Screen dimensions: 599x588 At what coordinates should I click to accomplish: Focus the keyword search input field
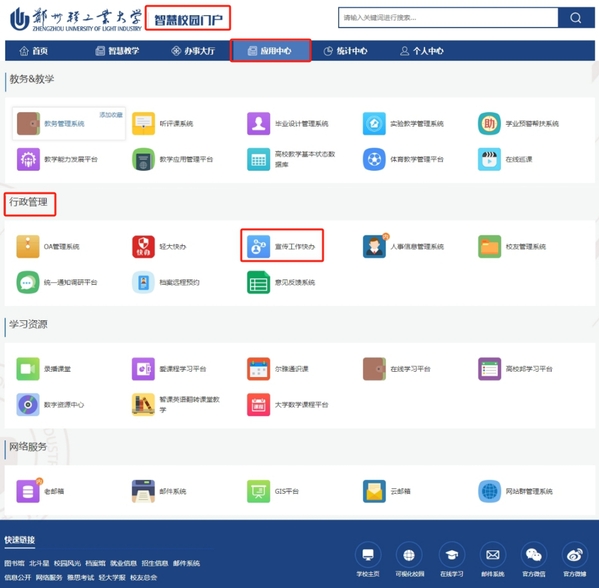[x=448, y=18]
